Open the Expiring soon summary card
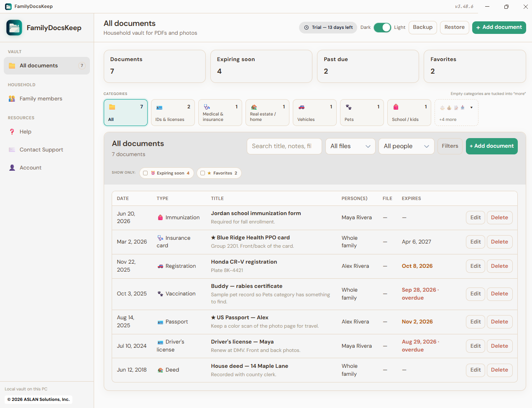532x408 pixels. pyautogui.click(x=261, y=66)
